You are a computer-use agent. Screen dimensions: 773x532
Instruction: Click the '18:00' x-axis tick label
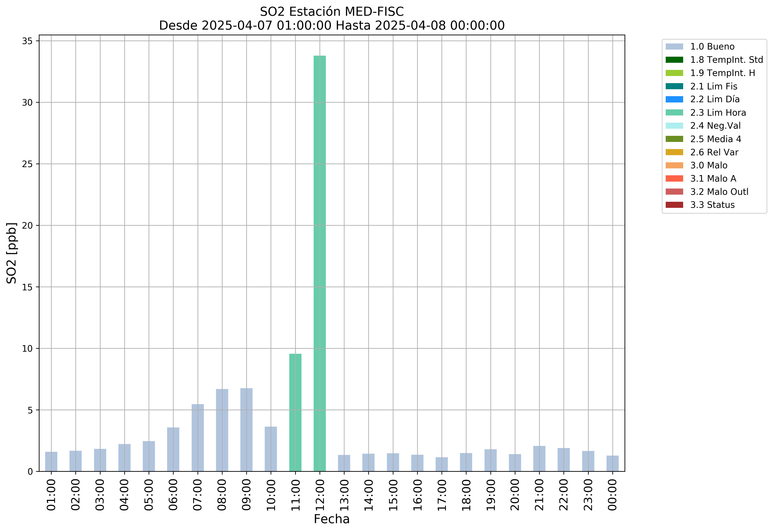[466, 495]
